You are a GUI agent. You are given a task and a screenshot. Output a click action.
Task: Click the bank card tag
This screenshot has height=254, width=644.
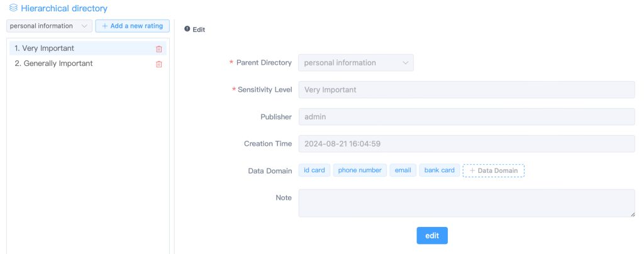click(x=440, y=170)
